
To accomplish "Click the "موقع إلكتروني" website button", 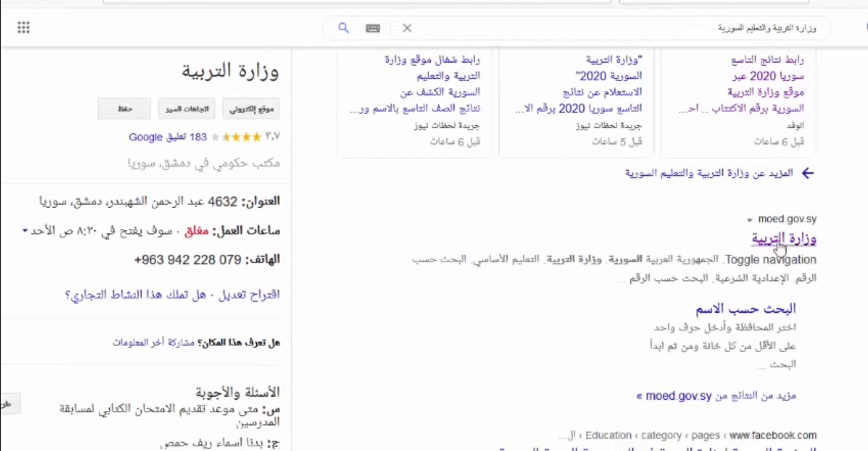I will click(251, 108).
